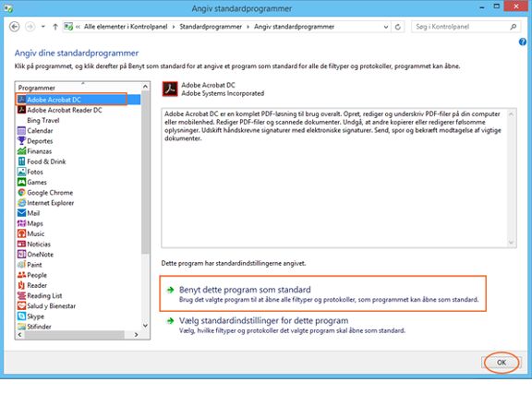
Task: Click the Games controller icon
Action: [x=21, y=182]
